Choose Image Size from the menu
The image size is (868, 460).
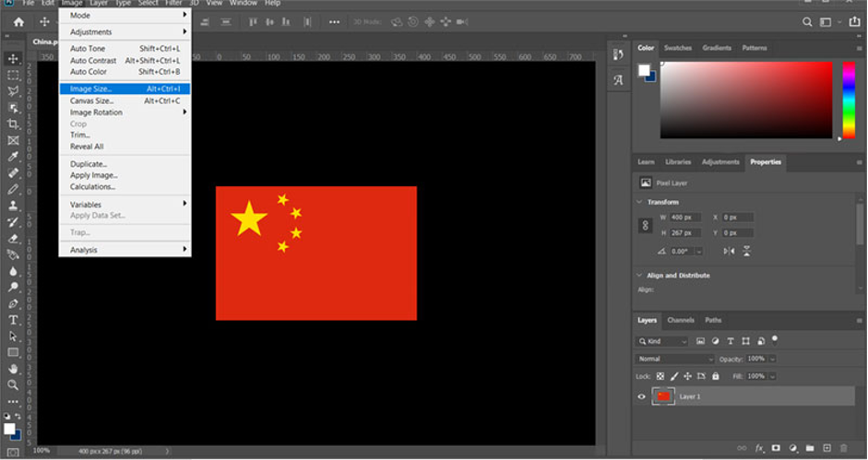click(x=125, y=88)
